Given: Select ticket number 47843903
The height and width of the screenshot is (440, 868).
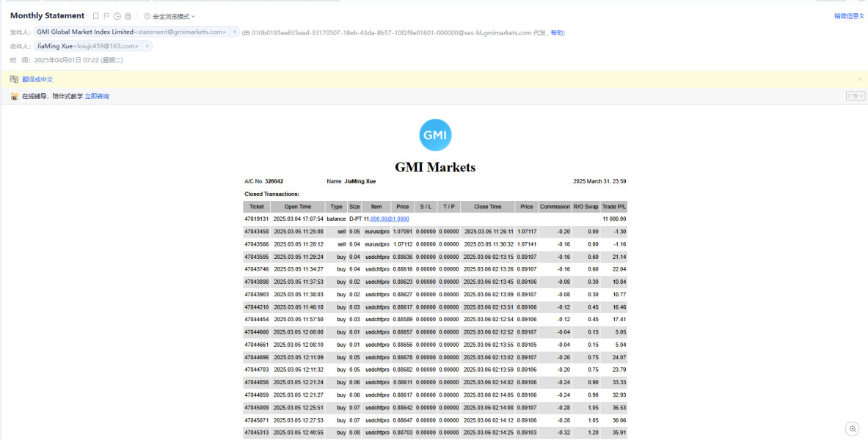Looking at the screenshot, I should (256, 295).
